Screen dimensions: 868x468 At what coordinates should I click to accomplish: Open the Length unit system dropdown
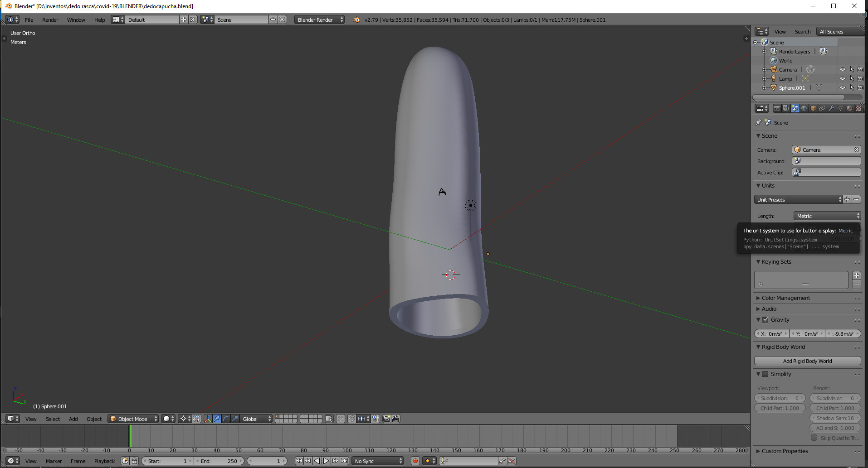(x=827, y=216)
